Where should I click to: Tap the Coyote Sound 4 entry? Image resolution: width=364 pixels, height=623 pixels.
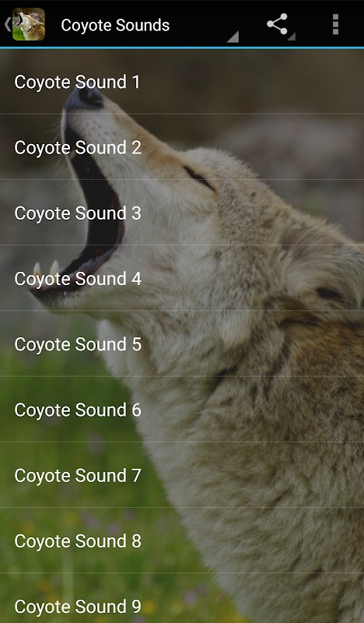182,278
